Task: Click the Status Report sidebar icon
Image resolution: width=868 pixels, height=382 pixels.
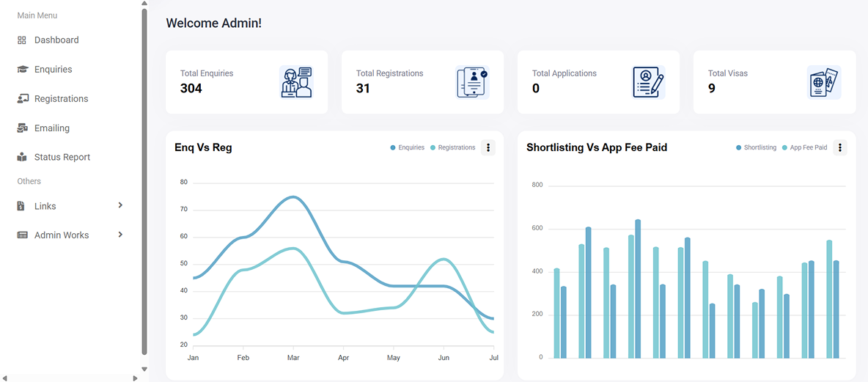Action: click(x=22, y=158)
